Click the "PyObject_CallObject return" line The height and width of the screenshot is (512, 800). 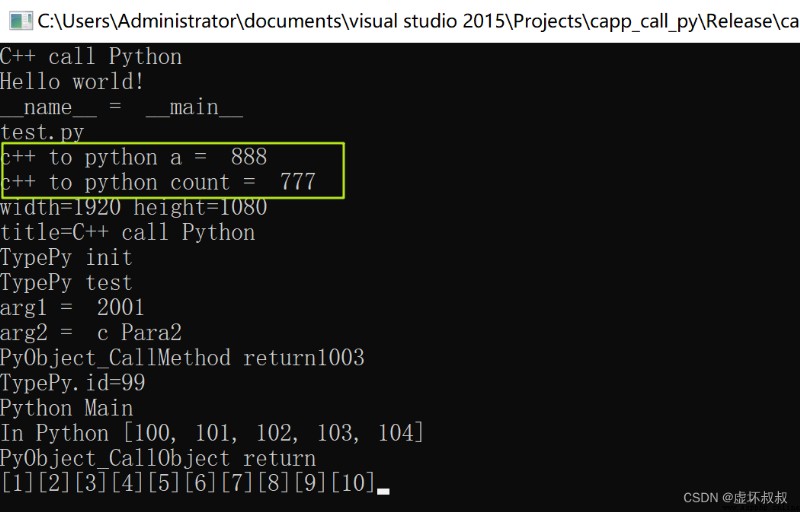click(158, 458)
